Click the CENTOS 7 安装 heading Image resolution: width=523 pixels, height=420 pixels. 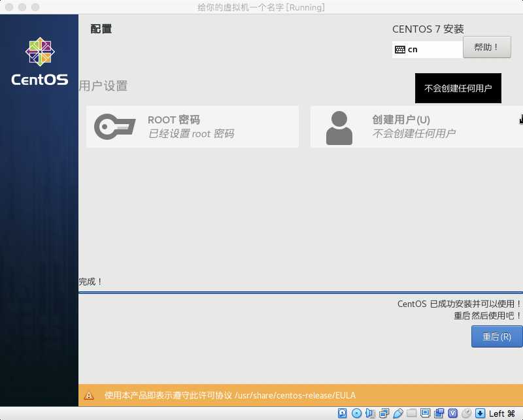coord(428,29)
